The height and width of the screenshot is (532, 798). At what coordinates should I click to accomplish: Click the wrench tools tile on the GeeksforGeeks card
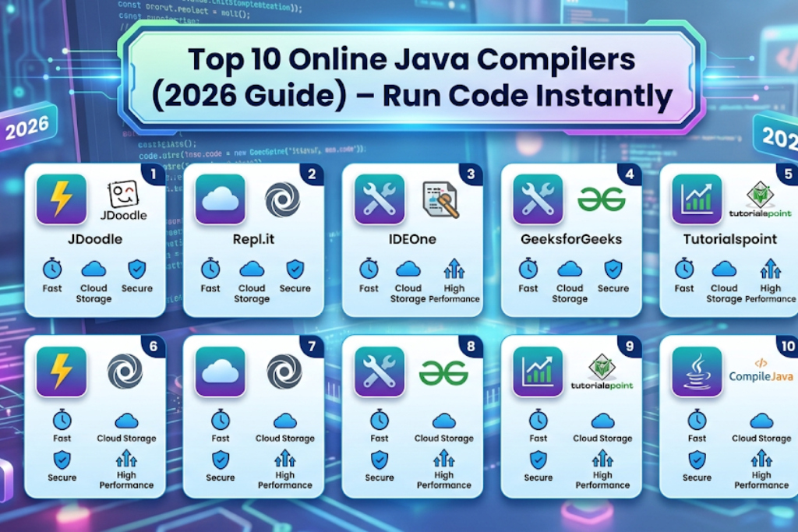pos(538,199)
